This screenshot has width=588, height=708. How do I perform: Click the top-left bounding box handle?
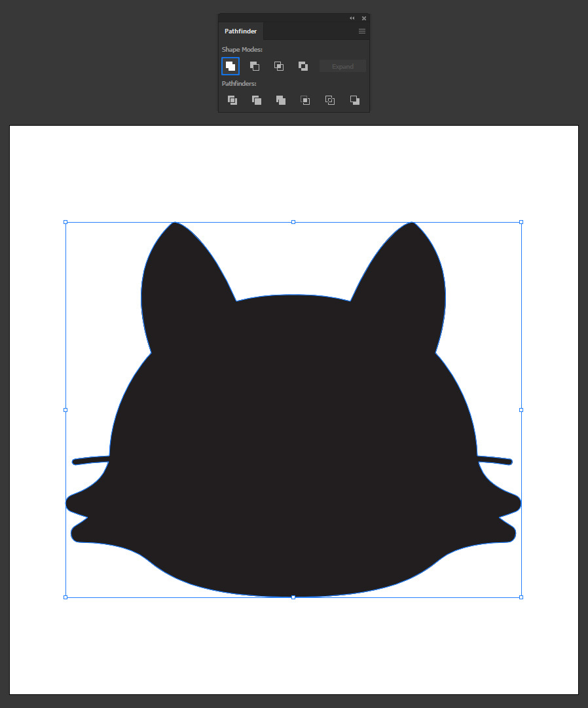click(65, 222)
